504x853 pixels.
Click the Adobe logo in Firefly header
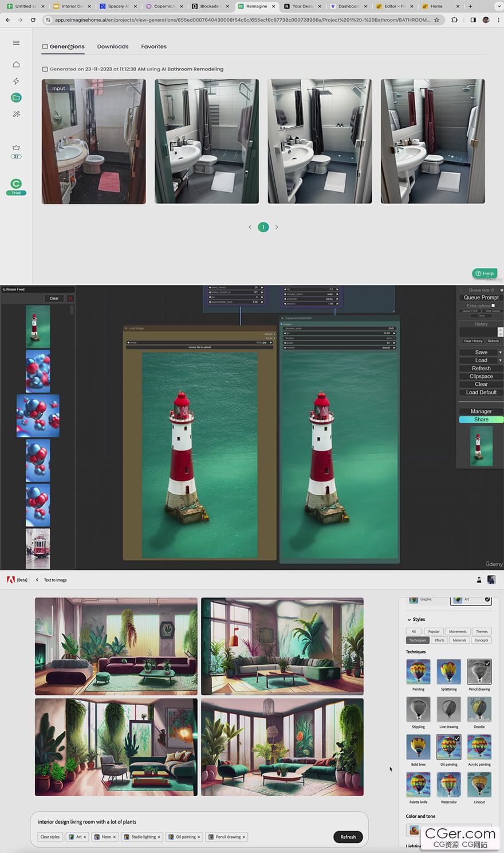coord(10,580)
